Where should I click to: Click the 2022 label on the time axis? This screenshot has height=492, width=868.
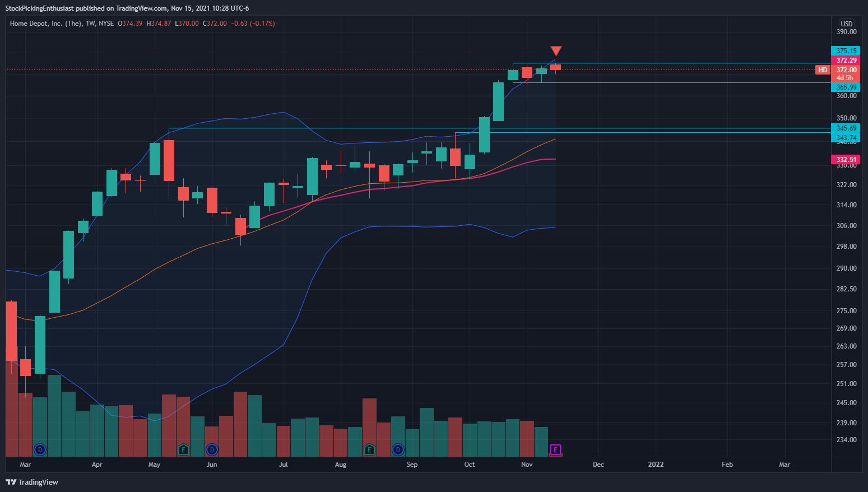click(x=656, y=465)
